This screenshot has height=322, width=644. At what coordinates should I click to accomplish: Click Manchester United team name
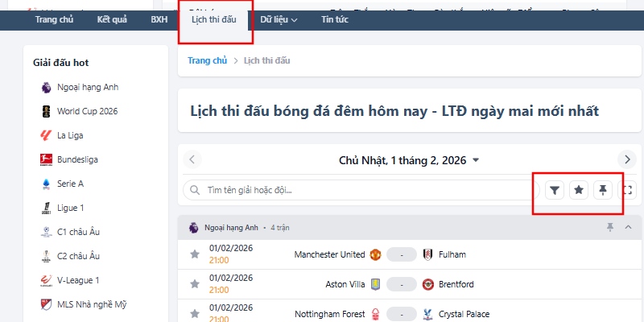pyautogui.click(x=329, y=254)
